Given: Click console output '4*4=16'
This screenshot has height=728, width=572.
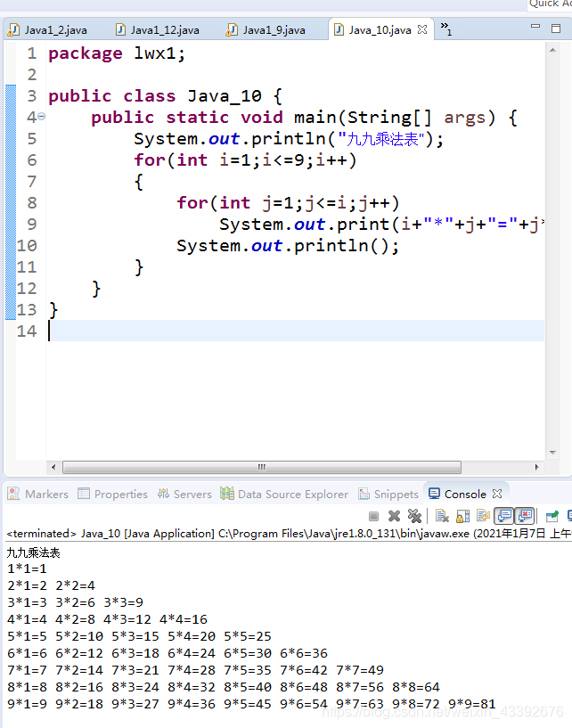Looking at the screenshot, I should click(x=184, y=619).
